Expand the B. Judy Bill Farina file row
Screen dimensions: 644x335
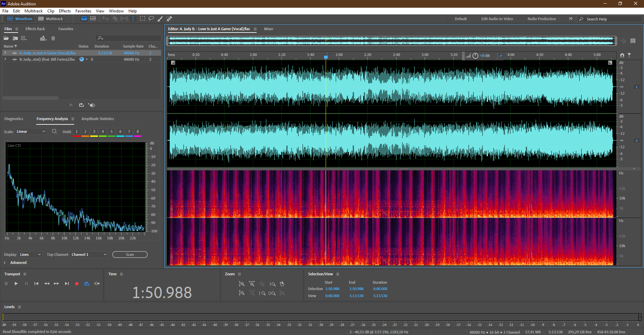pyautogui.click(x=5, y=59)
